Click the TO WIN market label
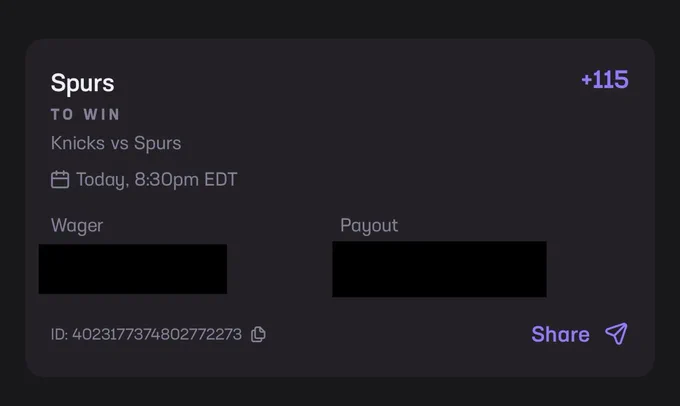The width and height of the screenshot is (680, 406). pyautogui.click(x=85, y=115)
